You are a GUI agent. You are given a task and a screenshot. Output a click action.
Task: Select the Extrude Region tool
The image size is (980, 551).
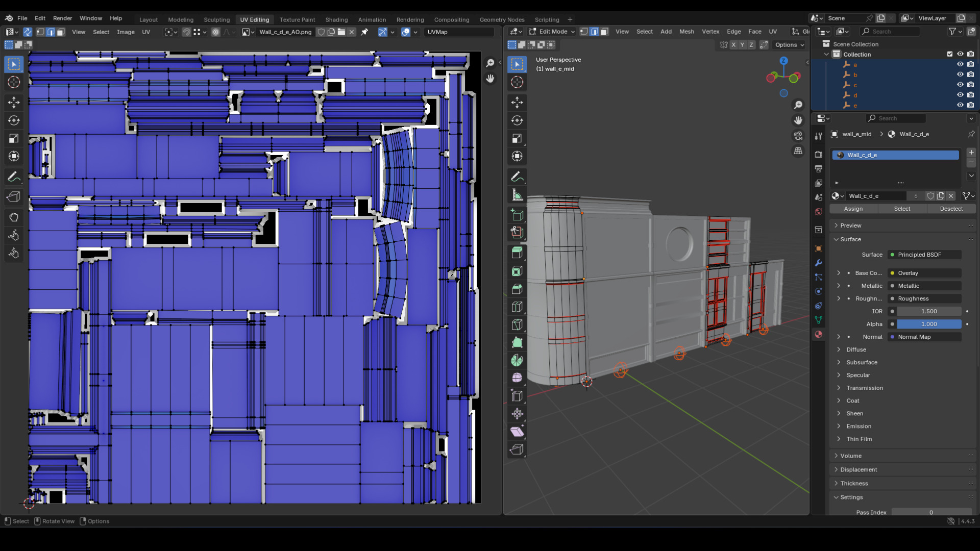click(517, 253)
